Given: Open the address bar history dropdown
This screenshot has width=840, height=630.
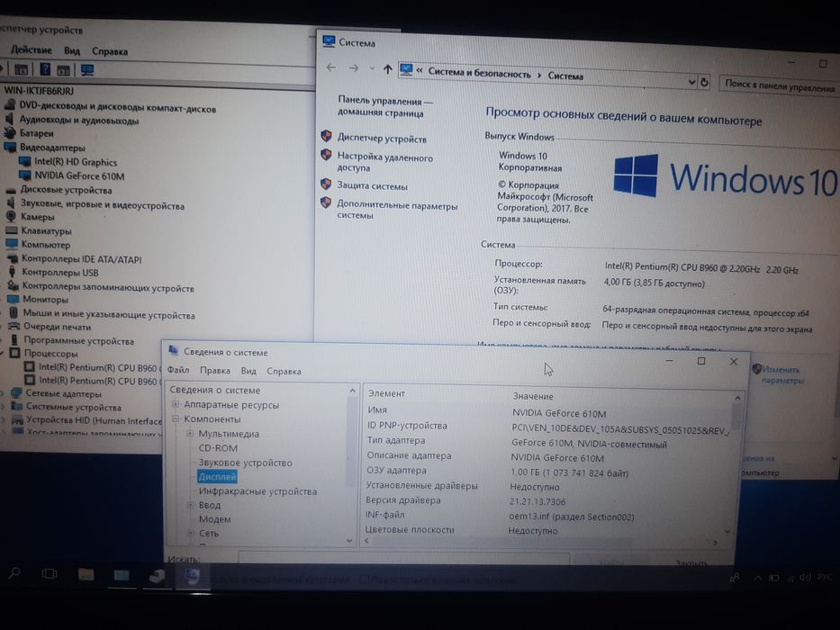Looking at the screenshot, I should click(x=691, y=82).
